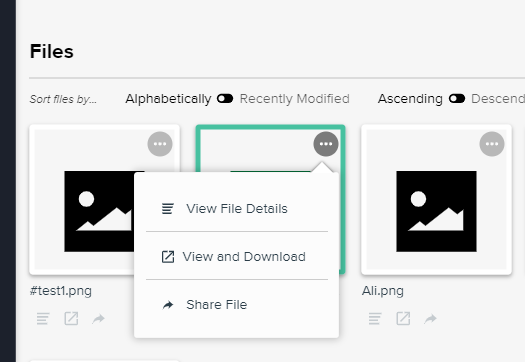
Task: Open the #test1.png image thumbnail
Action: tap(99, 211)
